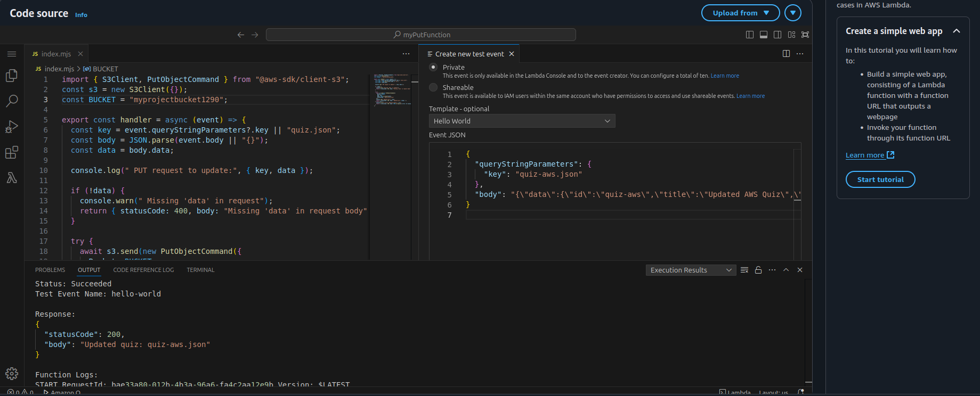Open the Explorer icon in activity bar
The height and width of the screenshot is (396, 980).
pos(12,76)
